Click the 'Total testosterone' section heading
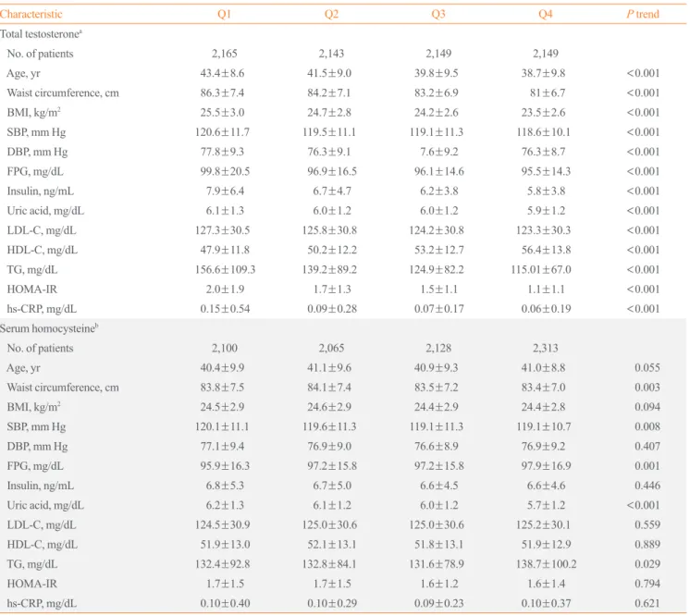The height and width of the screenshot is (616, 690). tap(41, 34)
